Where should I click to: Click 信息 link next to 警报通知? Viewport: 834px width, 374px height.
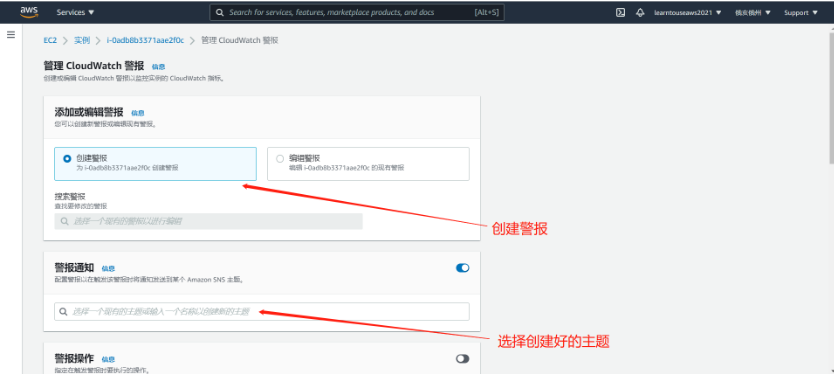pyautogui.click(x=108, y=269)
